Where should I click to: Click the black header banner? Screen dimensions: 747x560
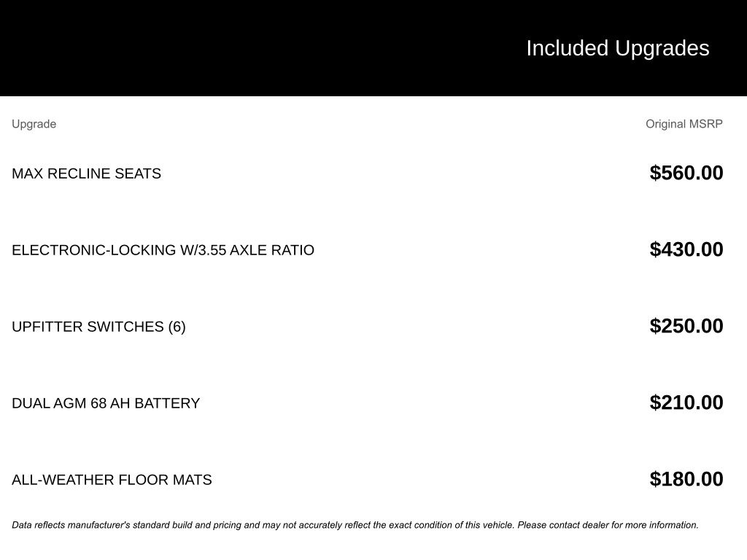[373, 48]
